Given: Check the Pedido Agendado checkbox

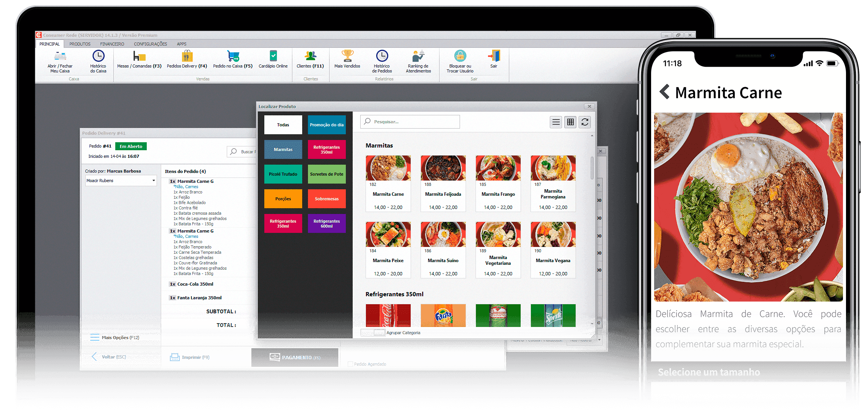Looking at the screenshot, I should (350, 364).
